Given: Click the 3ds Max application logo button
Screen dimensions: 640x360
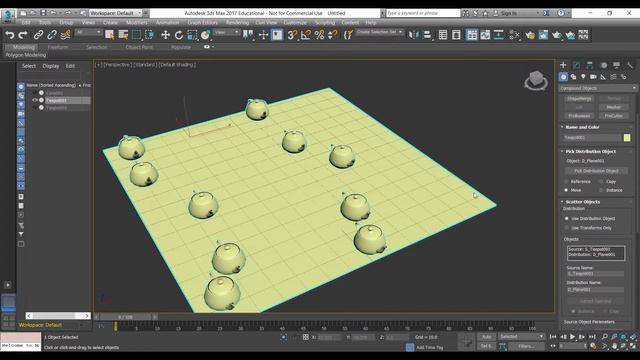Looking at the screenshot, I should (x=8, y=16).
